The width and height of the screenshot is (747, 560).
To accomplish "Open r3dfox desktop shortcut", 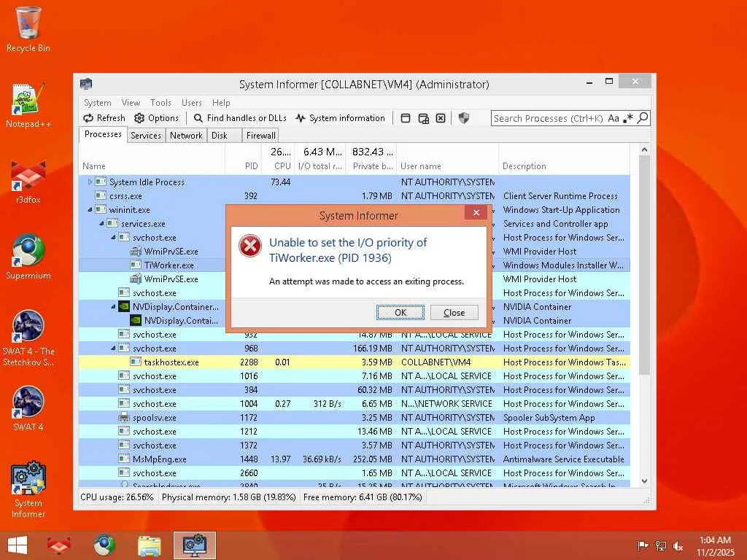I will pyautogui.click(x=28, y=182).
